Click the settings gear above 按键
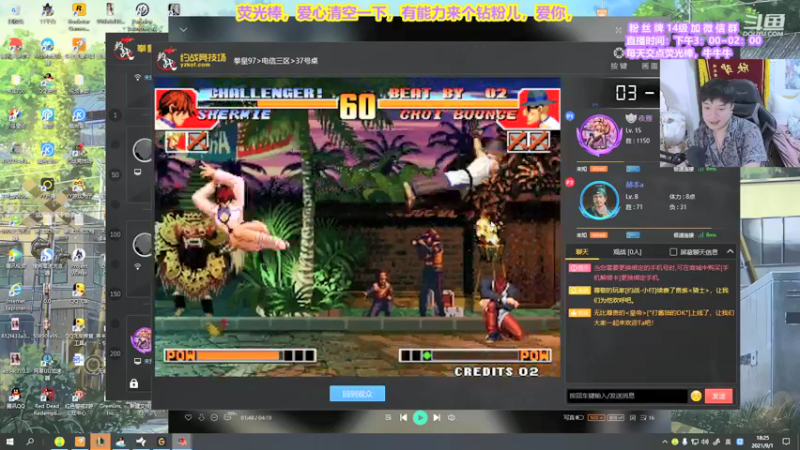Screen dimensions: 800x450 tap(618, 53)
